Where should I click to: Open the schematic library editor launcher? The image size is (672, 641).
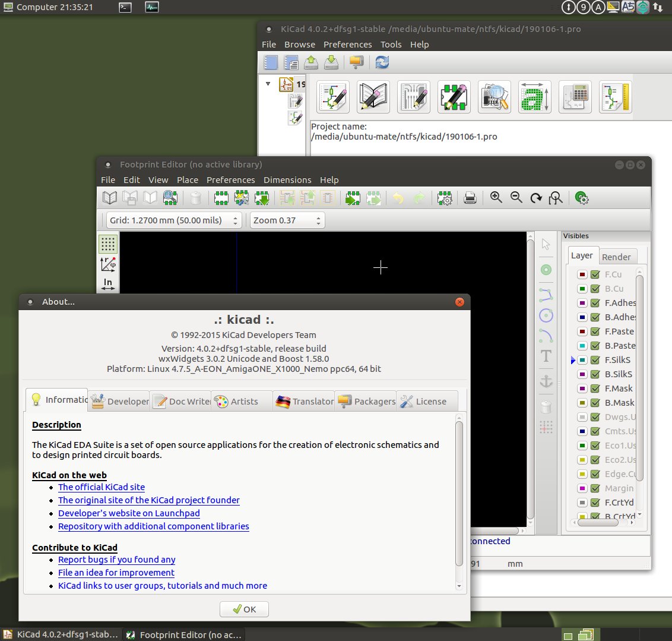(373, 97)
